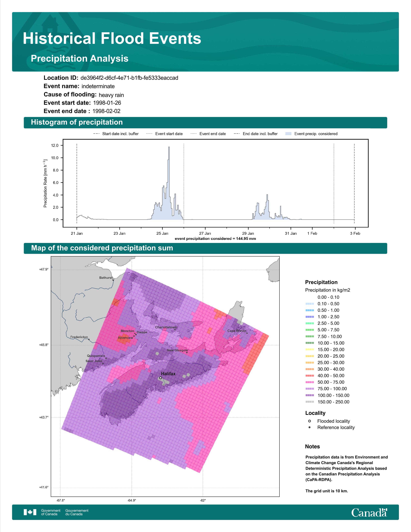Click the 50.00 - 75.00 pink swatch
Screen dimensions: 411x532
click(x=310, y=382)
